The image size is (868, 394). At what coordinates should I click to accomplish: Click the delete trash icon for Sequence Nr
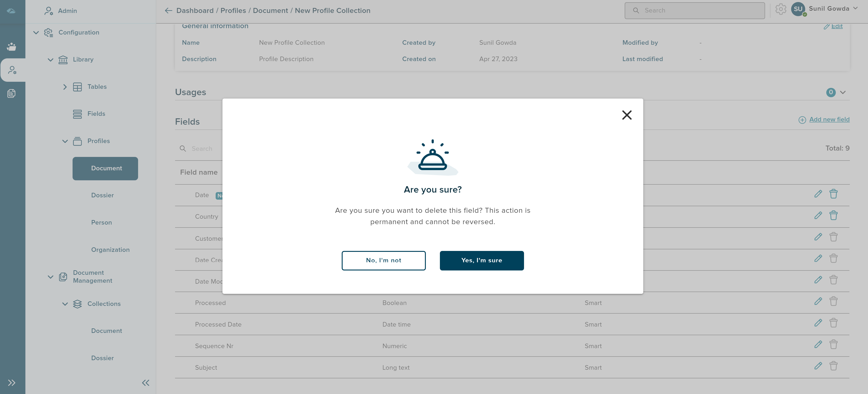click(834, 344)
